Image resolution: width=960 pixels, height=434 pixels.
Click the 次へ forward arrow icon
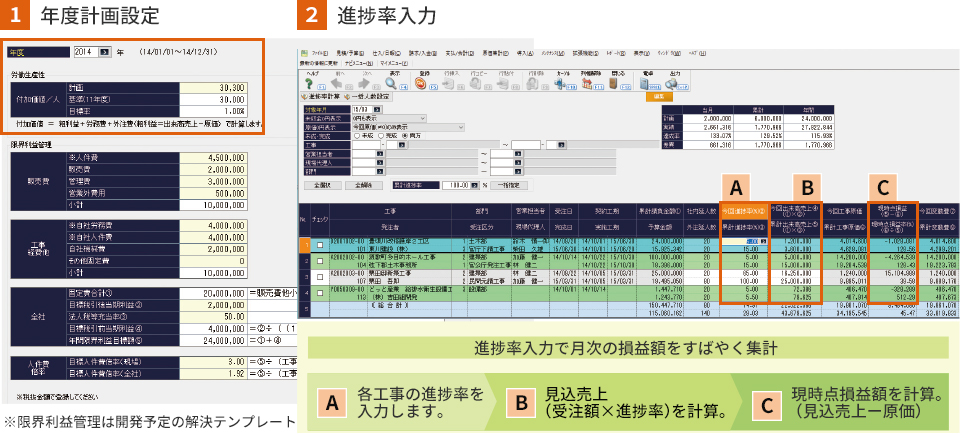[364, 83]
